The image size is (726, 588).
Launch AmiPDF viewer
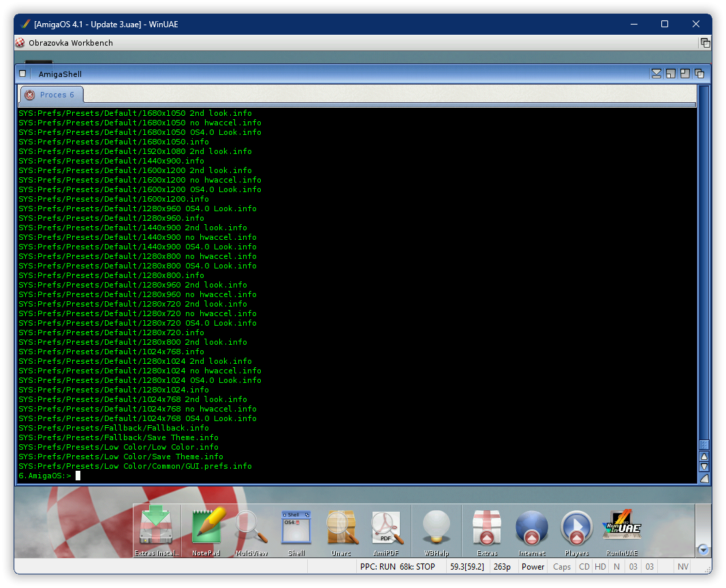tap(386, 529)
